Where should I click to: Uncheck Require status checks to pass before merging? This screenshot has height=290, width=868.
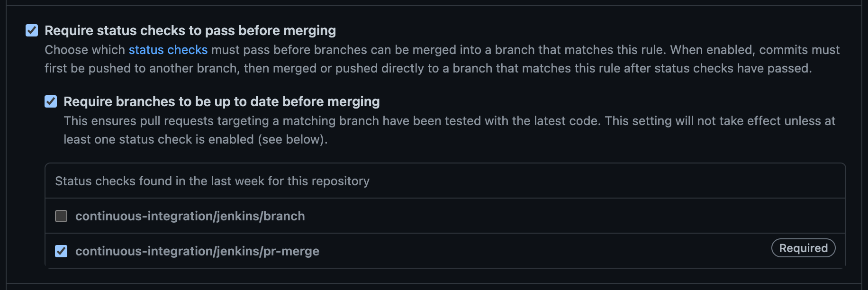31,30
